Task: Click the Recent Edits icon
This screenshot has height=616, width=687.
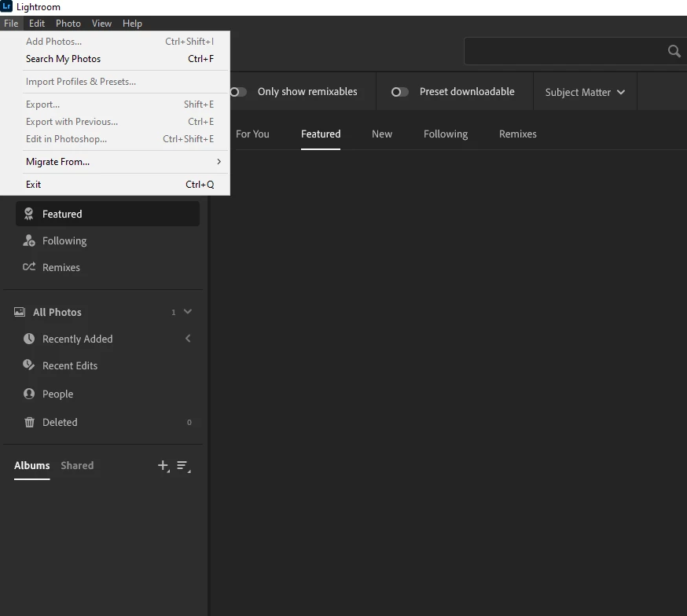Action: [x=29, y=365]
